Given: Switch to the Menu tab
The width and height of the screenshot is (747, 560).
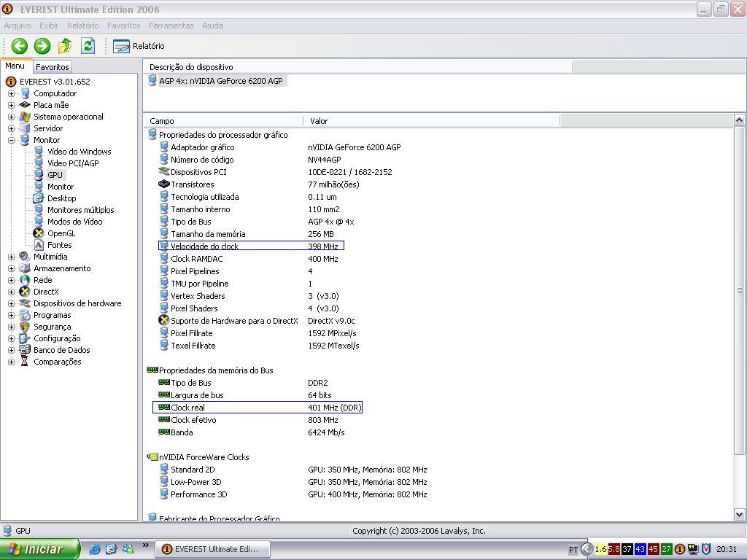Looking at the screenshot, I should click(x=15, y=66).
